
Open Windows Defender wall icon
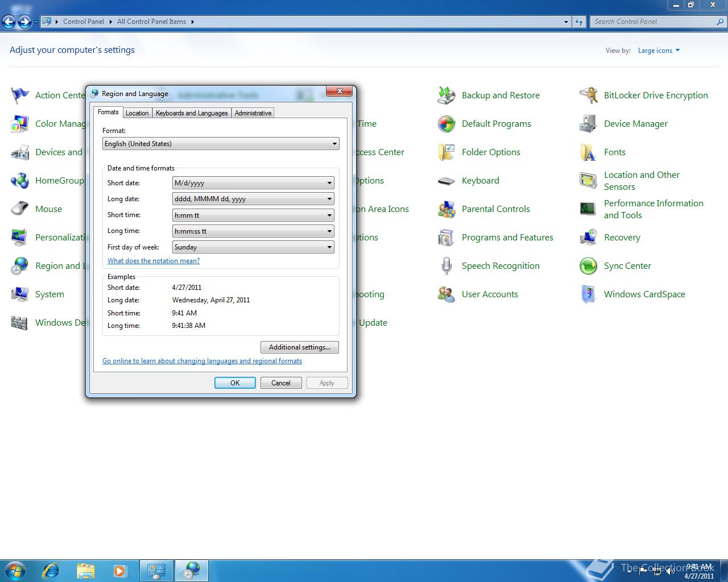20,322
